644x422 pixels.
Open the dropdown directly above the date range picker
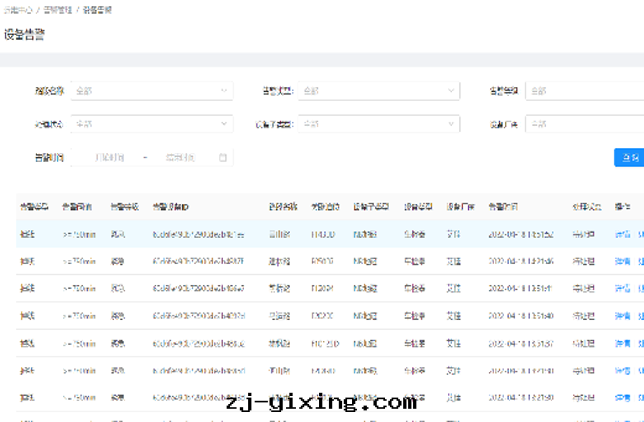[151, 125]
